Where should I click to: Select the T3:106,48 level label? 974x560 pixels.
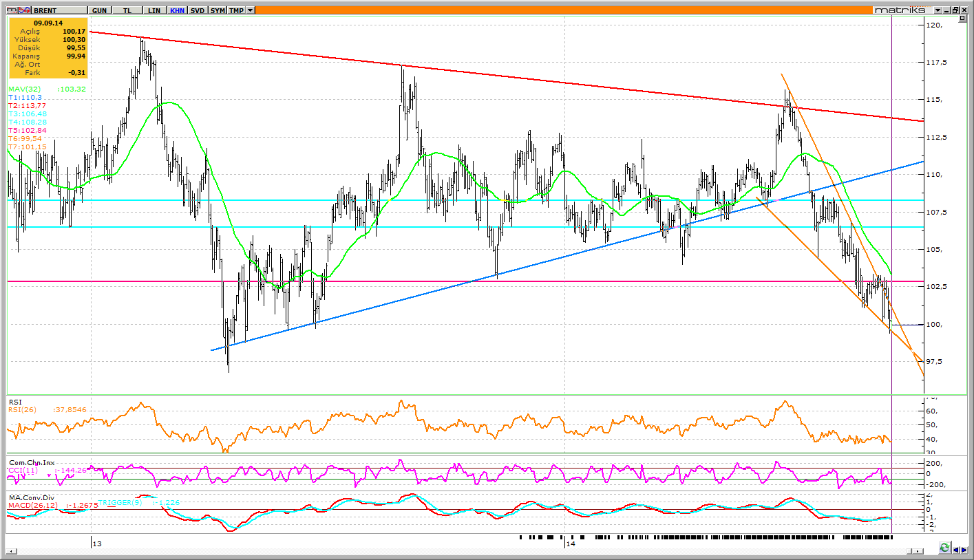[28, 114]
